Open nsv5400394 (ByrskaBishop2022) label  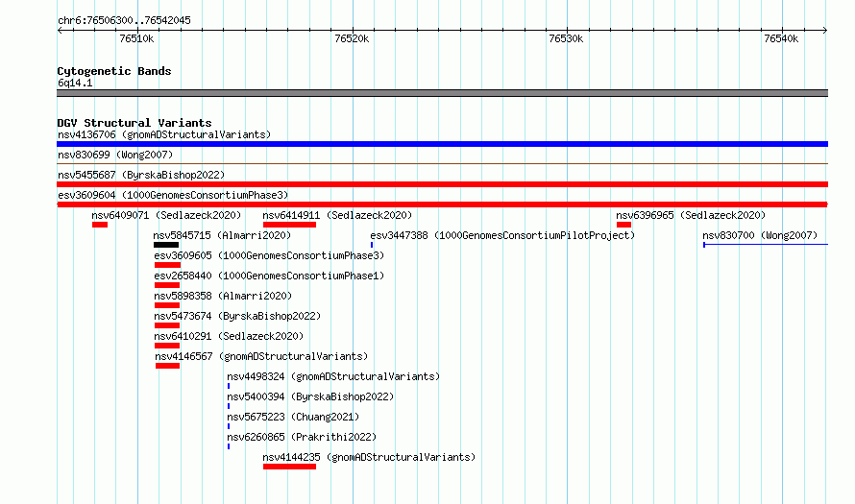click(310, 396)
